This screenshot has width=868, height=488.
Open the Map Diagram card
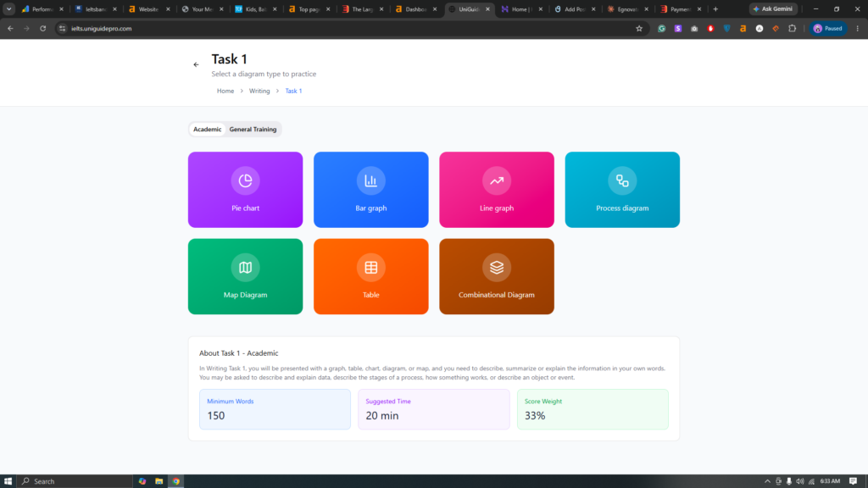[x=245, y=277]
